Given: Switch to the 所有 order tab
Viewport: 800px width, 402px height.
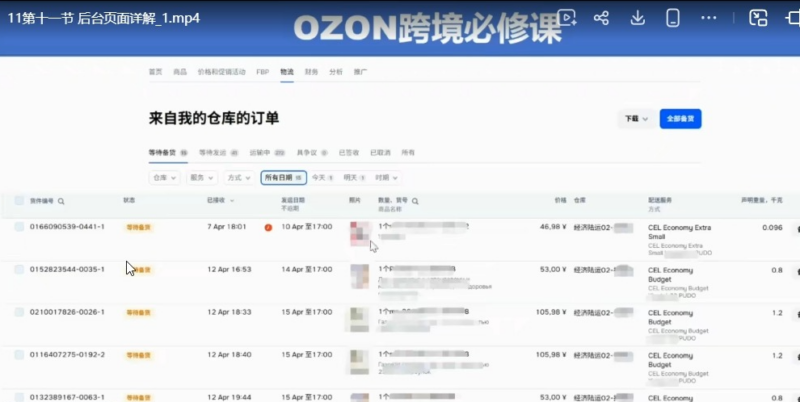Looking at the screenshot, I should (x=408, y=153).
